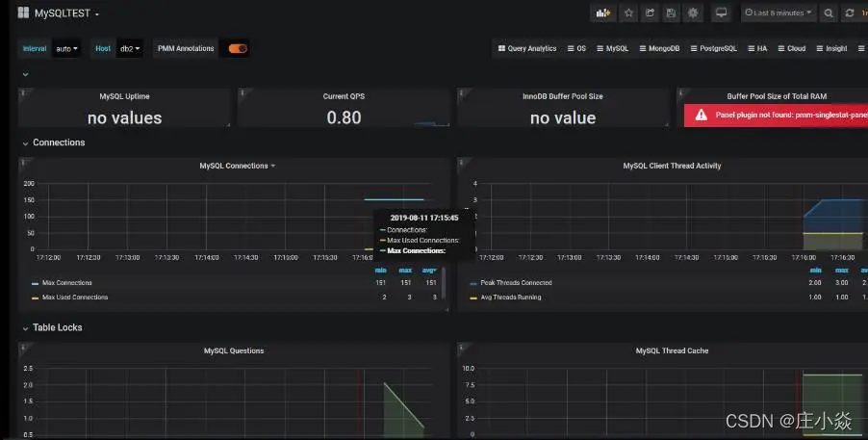Collapse the untitled top row chevron
The height and width of the screenshot is (440, 868).
coord(25,74)
